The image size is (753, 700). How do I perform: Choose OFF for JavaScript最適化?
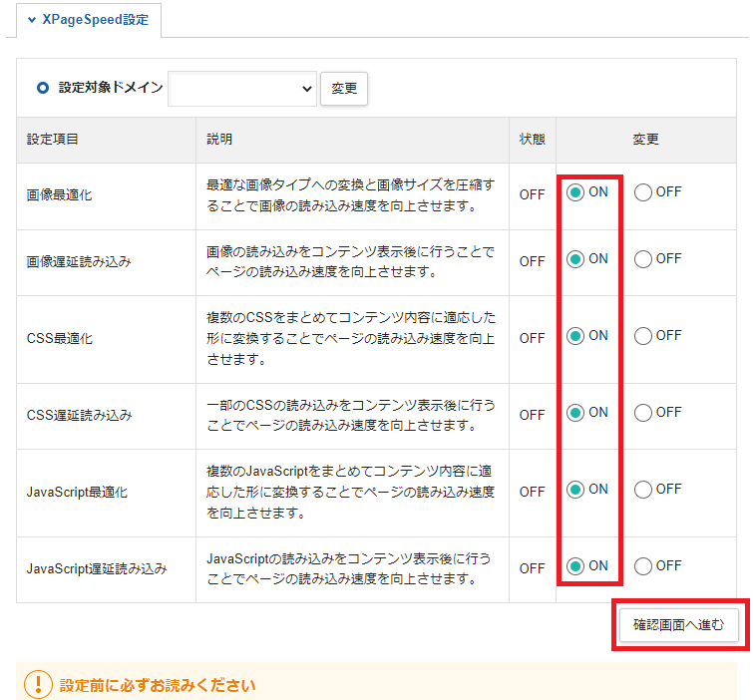point(643,490)
